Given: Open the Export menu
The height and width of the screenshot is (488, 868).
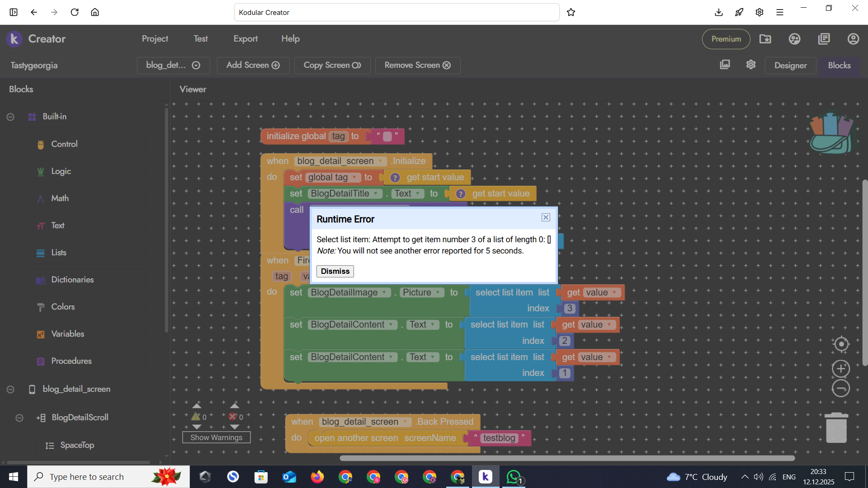Looking at the screenshot, I should 245,39.
